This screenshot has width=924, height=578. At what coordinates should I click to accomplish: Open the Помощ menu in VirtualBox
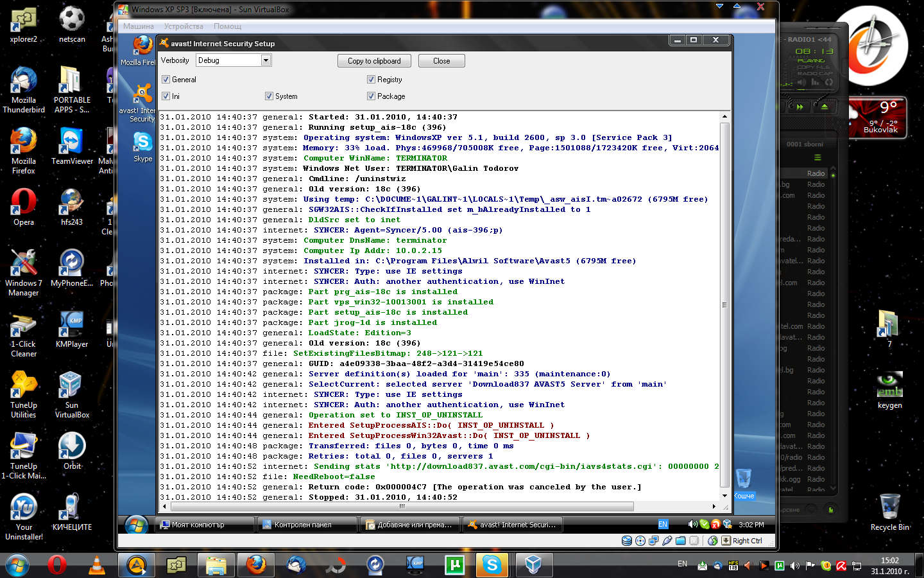tap(227, 26)
